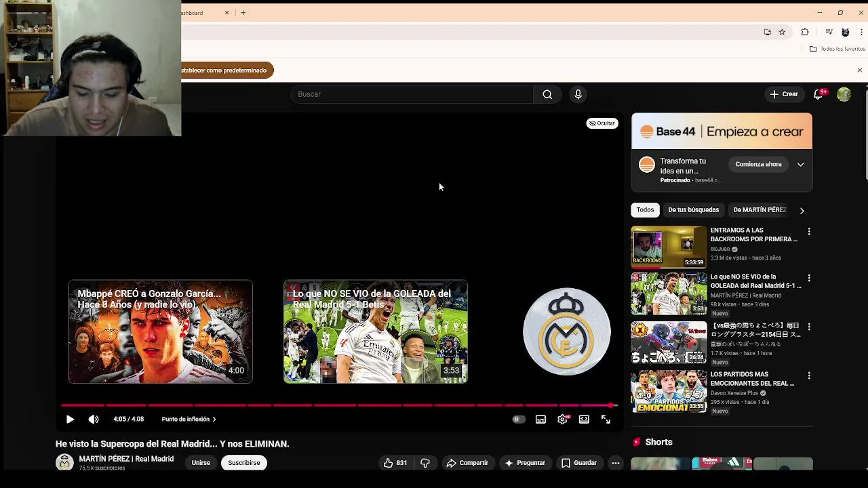The height and width of the screenshot is (488, 868).
Task: Open sidebar Lo que NO SE VIO title
Action: click(x=755, y=281)
